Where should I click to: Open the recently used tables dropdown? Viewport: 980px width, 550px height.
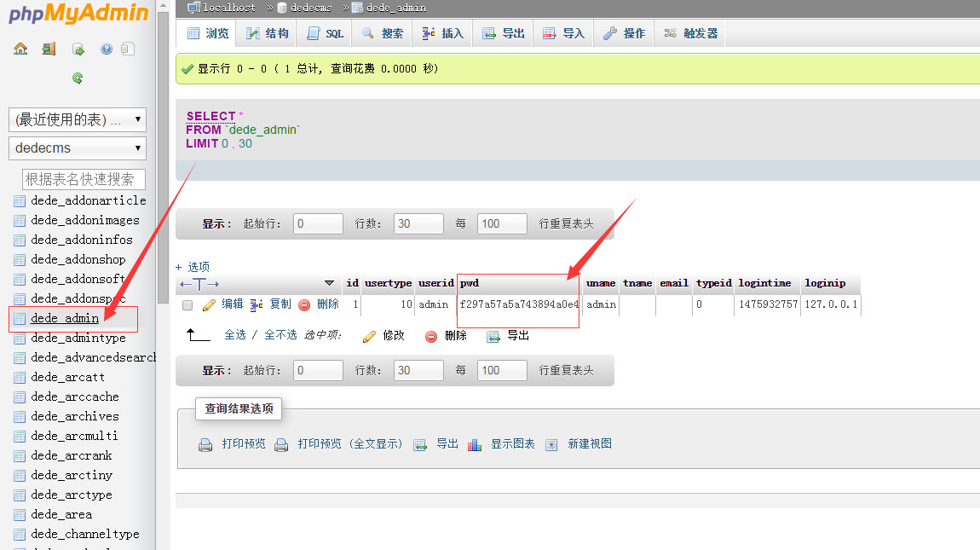[x=78, y=119]
